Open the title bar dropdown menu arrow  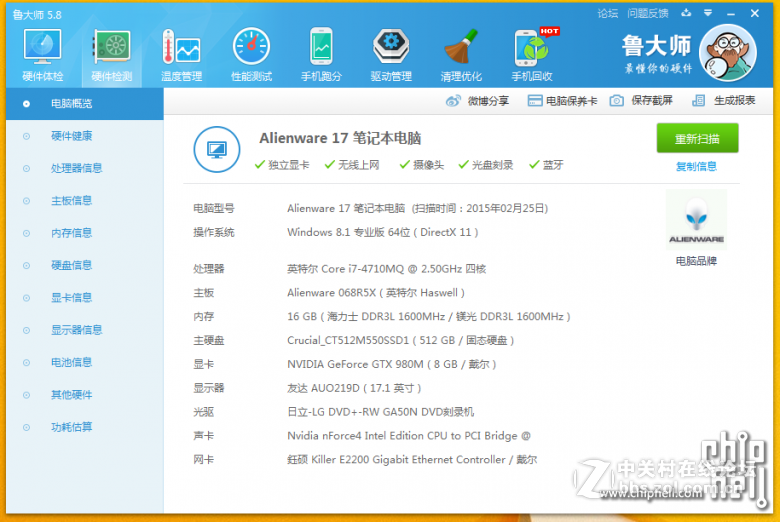pyautogui.click(x=708, y=13)
